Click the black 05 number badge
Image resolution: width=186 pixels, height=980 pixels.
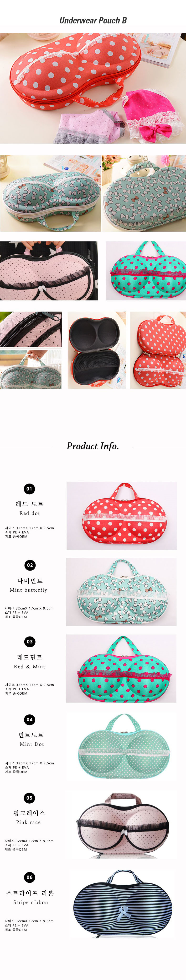click(x=30, y=798)
